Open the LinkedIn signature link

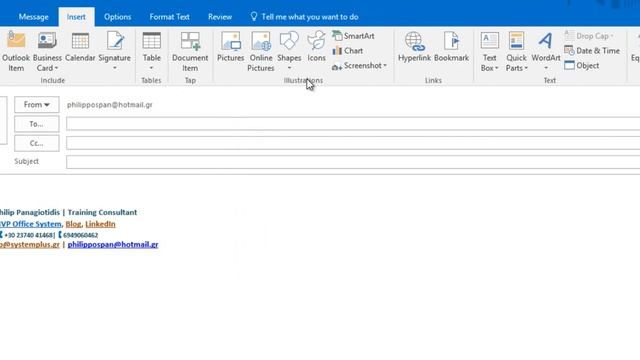pos(100,224)
